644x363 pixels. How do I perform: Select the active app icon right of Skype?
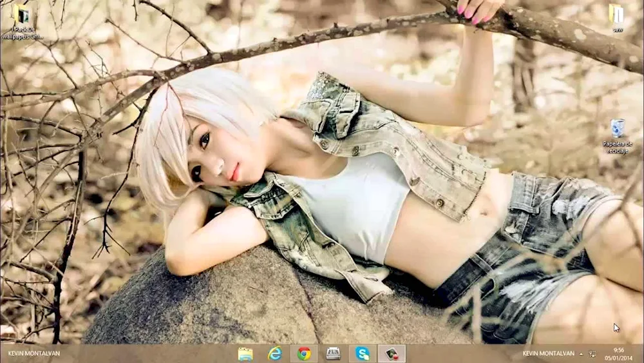(x=392, y=353)
